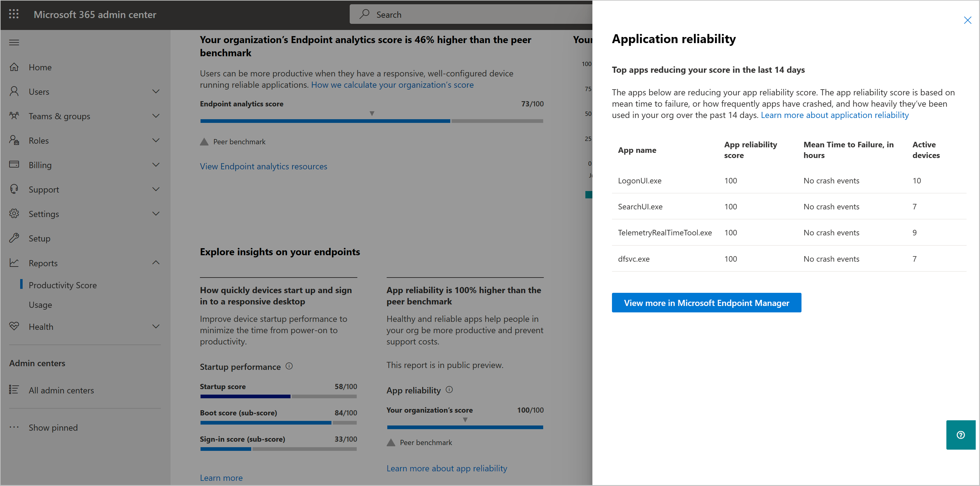Expand the Roles chevron

(156, 140)
